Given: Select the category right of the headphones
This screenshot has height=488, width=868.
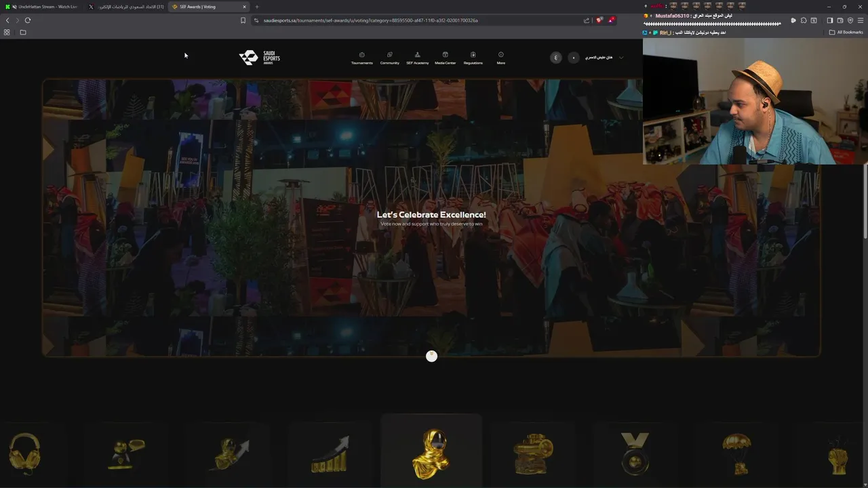Looking at the screenshot, I should click(x=127, y=454).
